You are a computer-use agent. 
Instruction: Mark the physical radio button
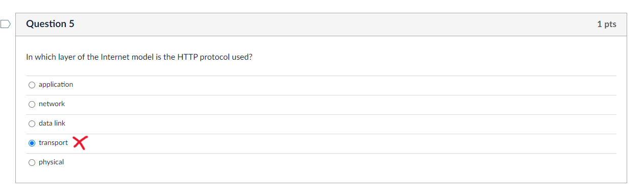click(32, 162)
